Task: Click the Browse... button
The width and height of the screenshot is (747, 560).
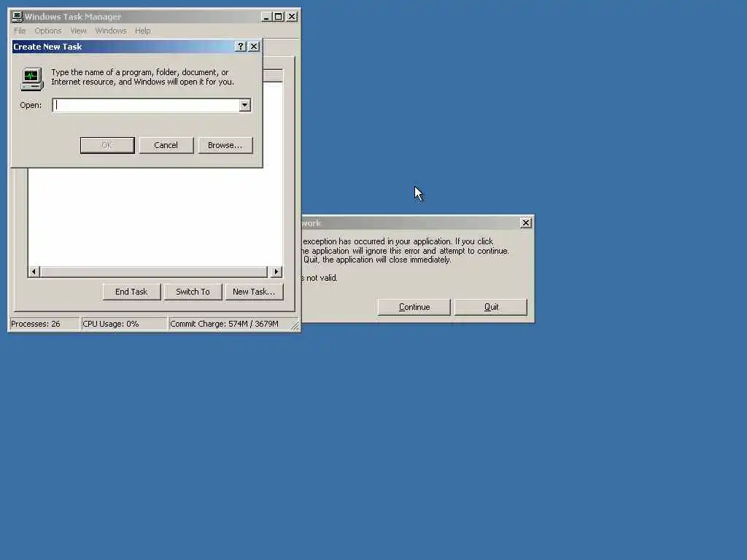Action: 225,145
